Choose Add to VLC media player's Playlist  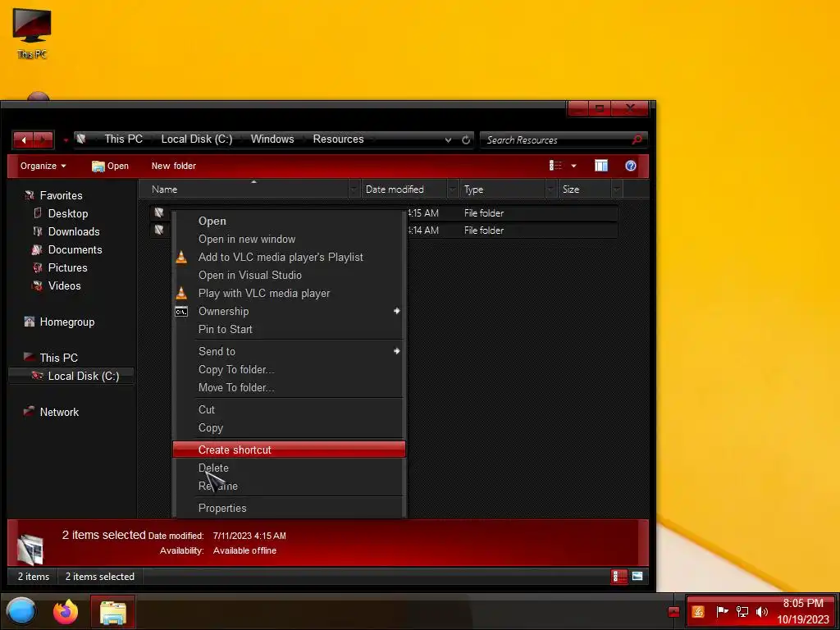pyautogui.click(x=289, y=257)
